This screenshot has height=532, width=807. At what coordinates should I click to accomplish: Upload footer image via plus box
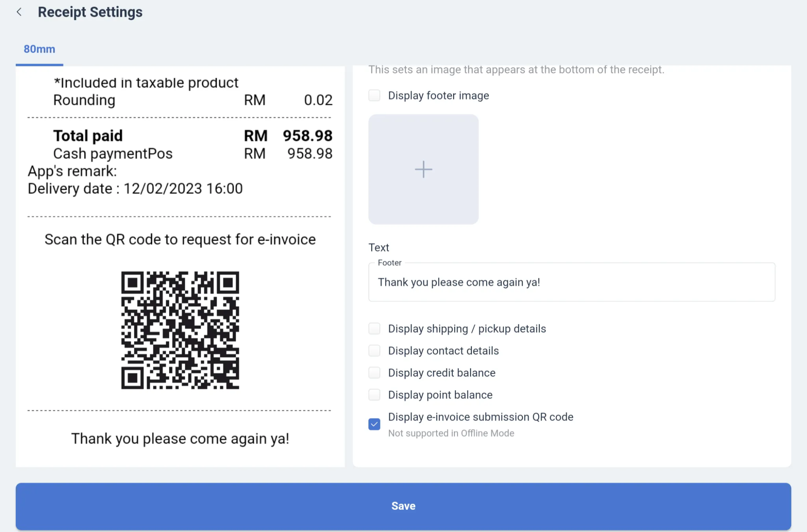423,169
